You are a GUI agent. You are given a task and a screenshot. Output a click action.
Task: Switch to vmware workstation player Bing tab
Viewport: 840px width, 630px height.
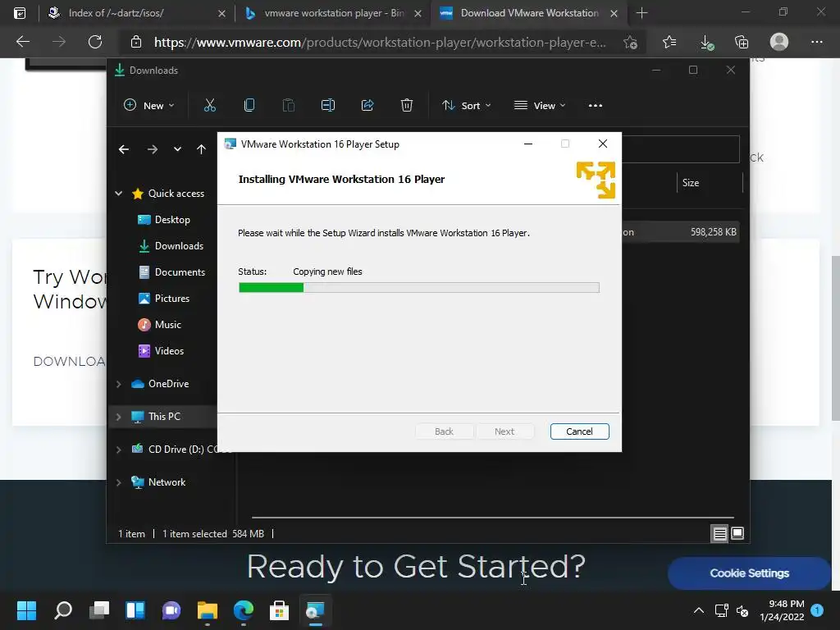tap(332, 13)
